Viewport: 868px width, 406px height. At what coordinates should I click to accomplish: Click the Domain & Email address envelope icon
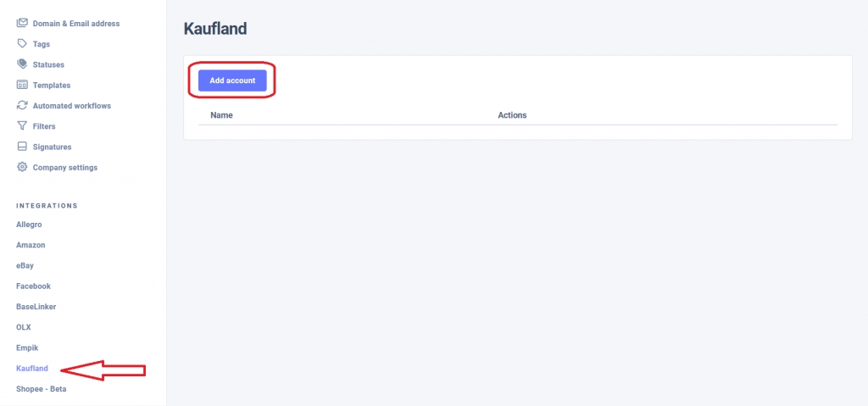tap(22, 23)
